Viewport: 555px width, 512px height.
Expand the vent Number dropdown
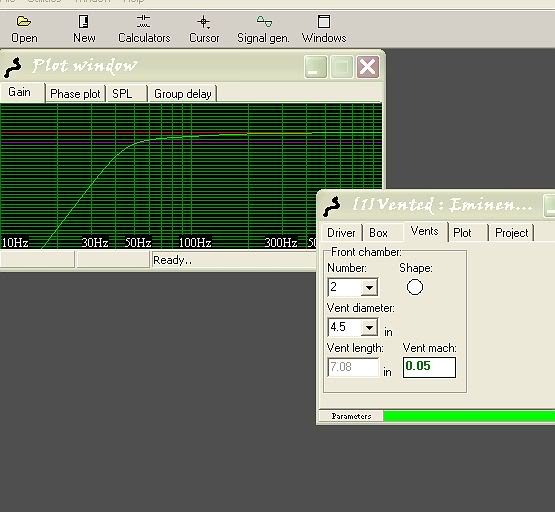[x=369, y=287]
